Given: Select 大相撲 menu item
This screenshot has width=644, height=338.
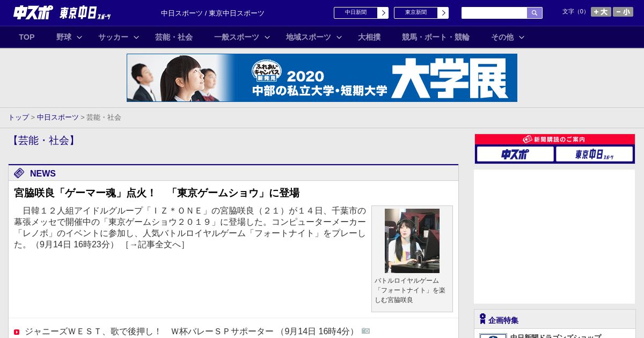Looking at the screenshot, I should pos(369,37).
